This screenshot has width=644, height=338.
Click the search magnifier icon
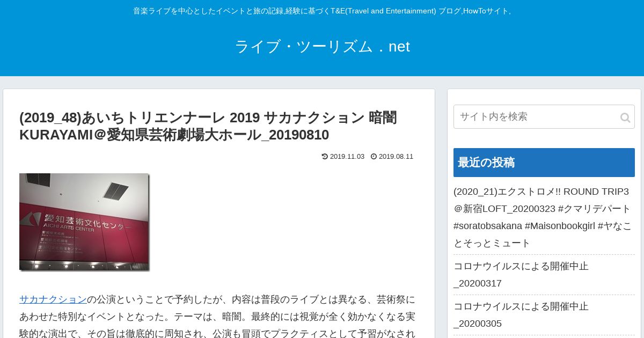click(x=625, y=117)
